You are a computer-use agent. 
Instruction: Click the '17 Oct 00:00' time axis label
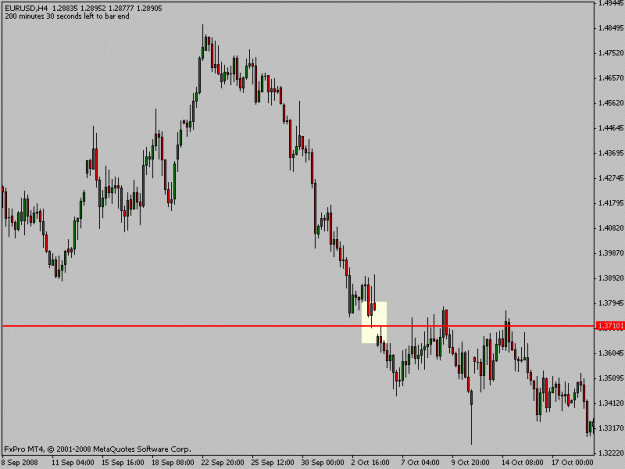(x=572, y=462)
